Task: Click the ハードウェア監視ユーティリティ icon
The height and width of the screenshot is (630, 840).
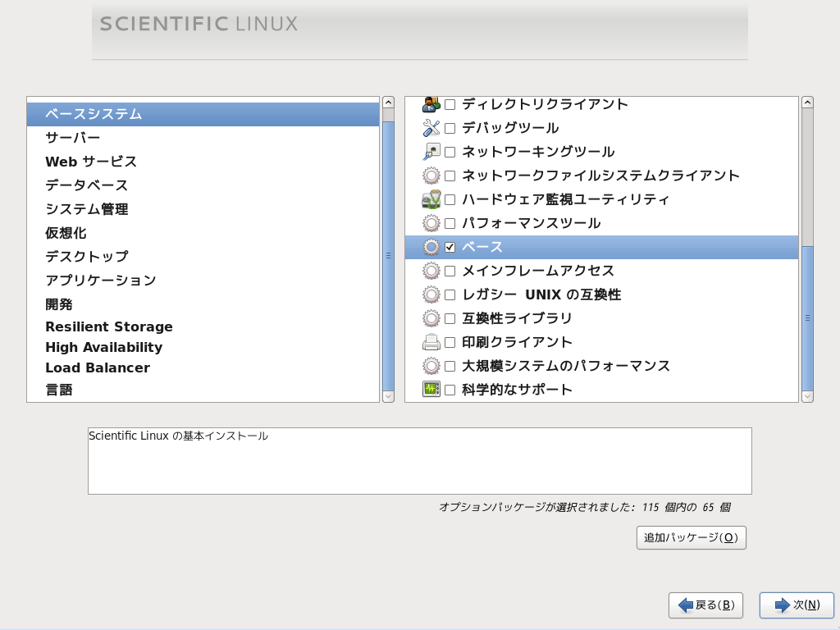Action: (431, 199)
